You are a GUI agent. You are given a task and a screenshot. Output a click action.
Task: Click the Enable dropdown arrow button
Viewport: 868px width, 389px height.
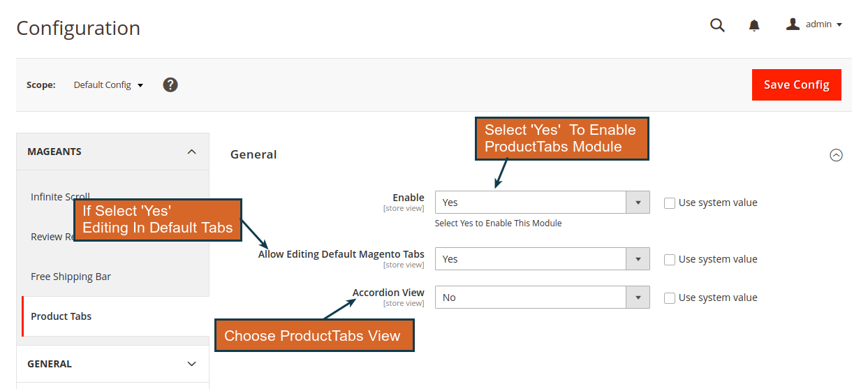tap(638, 203)
